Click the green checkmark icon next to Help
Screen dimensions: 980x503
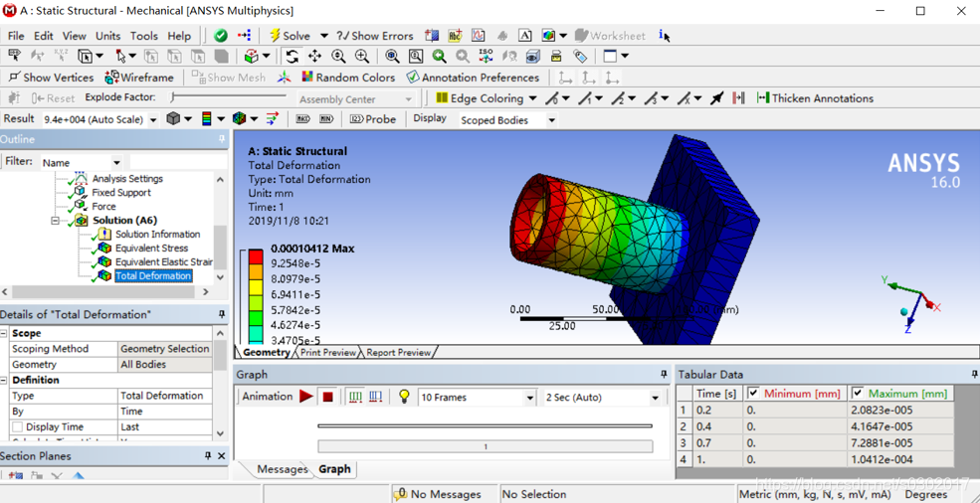(x=221, y=36)
